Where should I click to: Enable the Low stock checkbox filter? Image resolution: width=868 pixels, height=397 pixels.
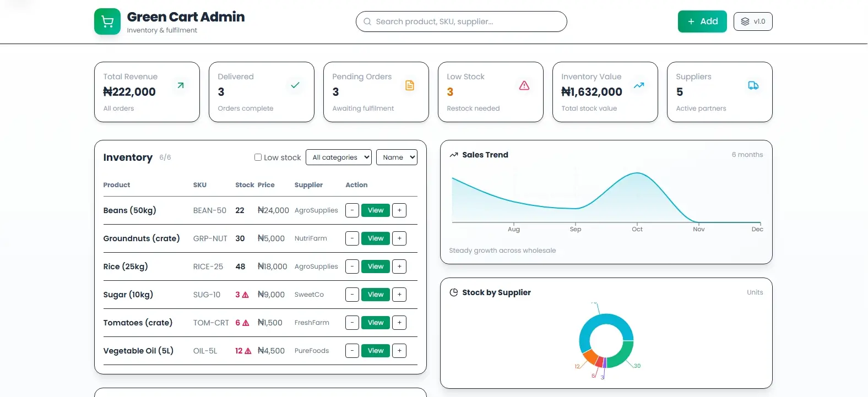point(258,157)
